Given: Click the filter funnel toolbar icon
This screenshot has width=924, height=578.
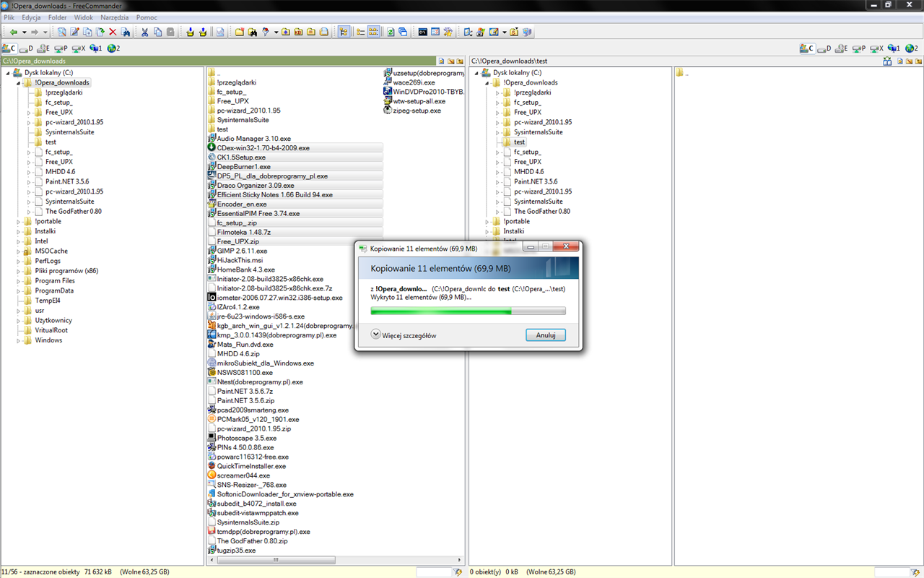Looking at the screenshot, I should click(x=266, y=32).
